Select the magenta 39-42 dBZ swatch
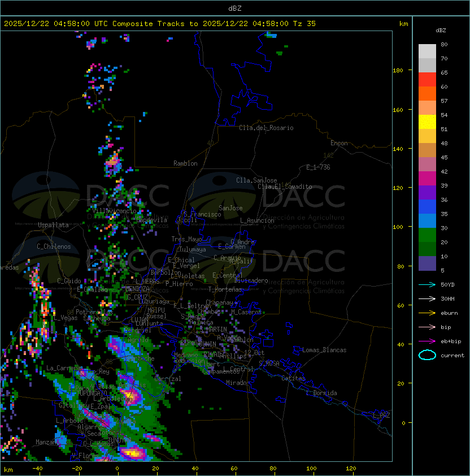The width and height of the screenshot is (470, 476). [427, 179]
